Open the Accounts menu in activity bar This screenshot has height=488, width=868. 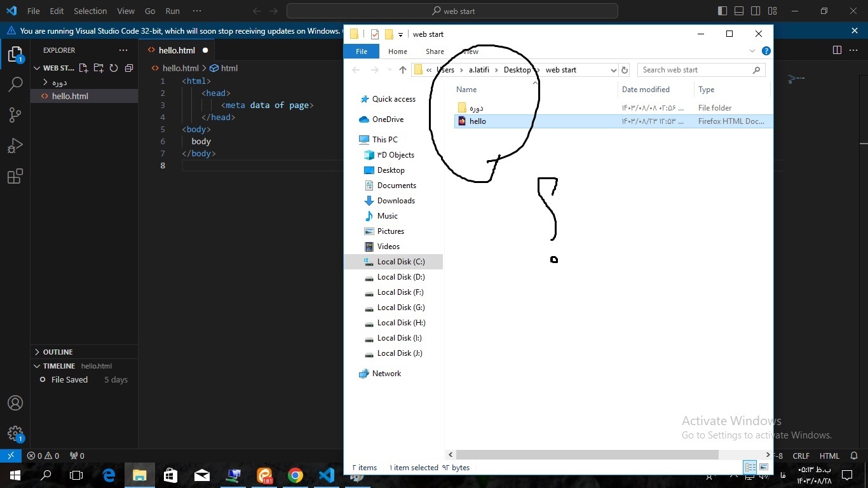point(15,403)
